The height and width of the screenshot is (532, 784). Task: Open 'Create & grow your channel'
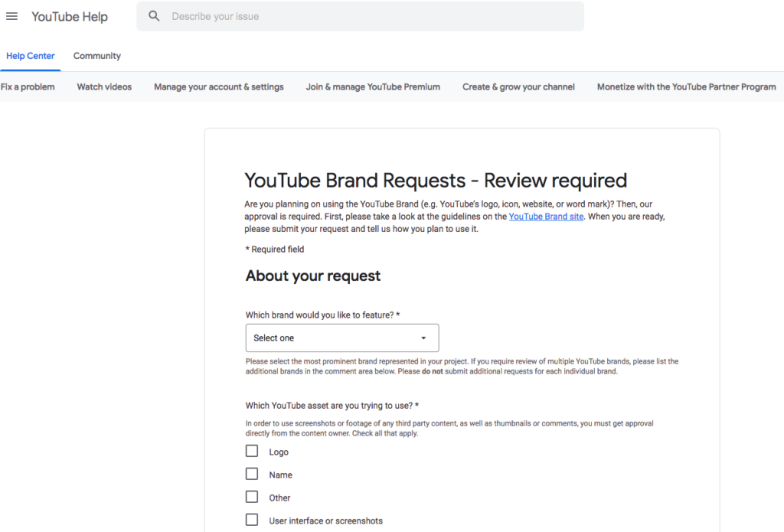[518, 87]
